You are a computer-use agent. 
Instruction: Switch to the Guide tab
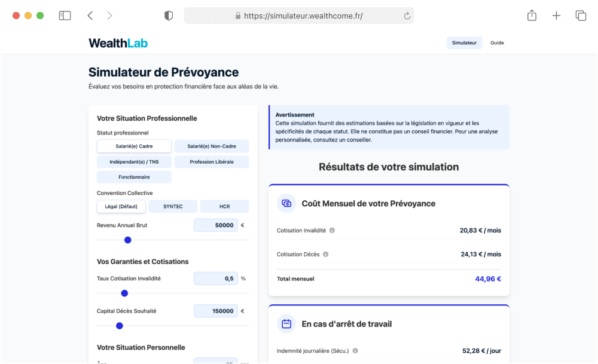(497, 42)
